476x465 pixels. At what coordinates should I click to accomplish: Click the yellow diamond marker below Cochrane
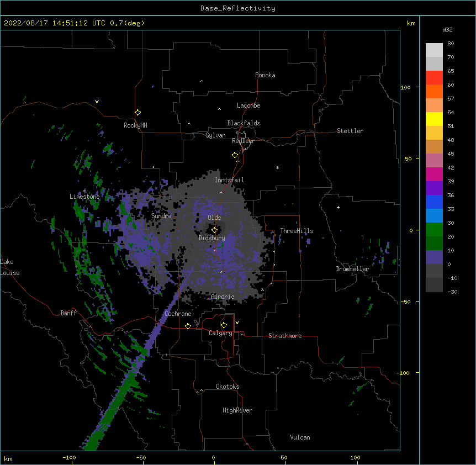188,326
